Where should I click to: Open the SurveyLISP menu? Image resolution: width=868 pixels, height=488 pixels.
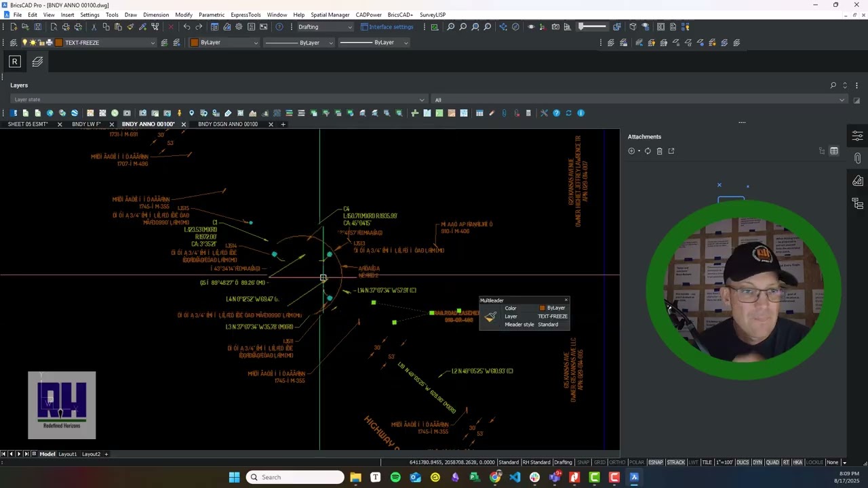click(433, 15)
